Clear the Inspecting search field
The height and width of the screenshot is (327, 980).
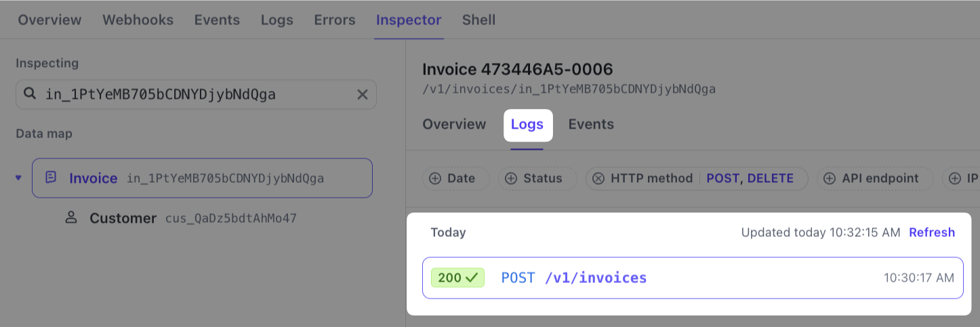363,95
